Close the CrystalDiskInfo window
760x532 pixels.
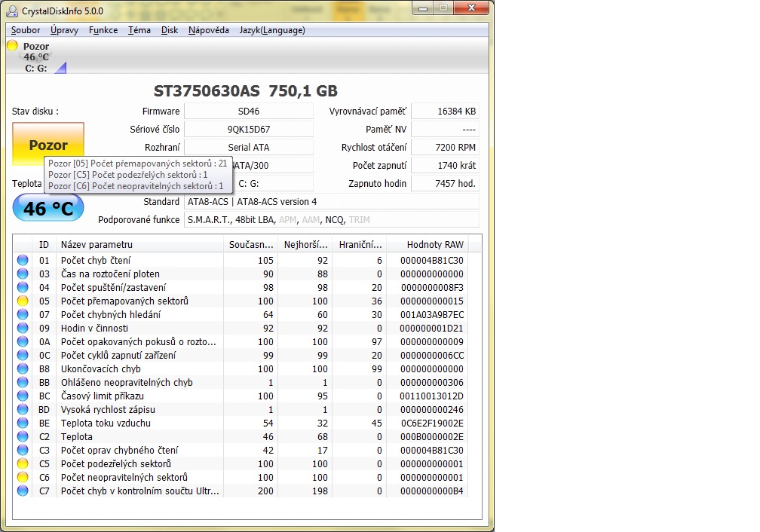click(471, 8)
